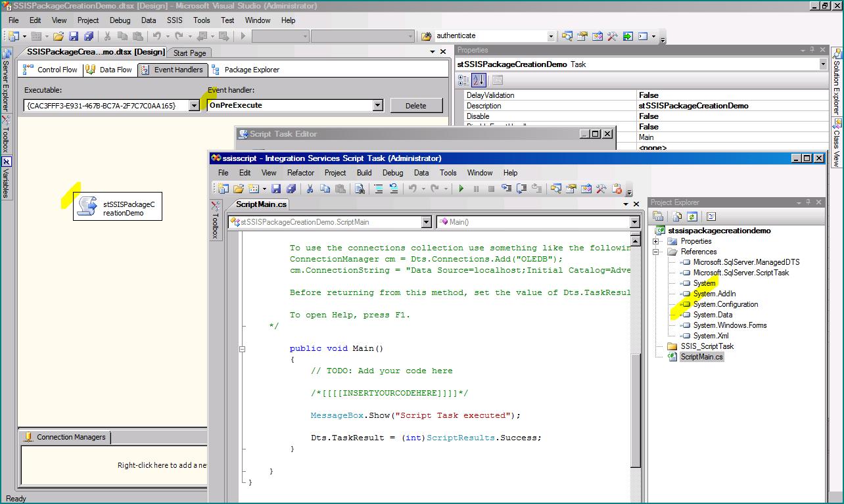Open Build menu in Script Task window
844x504 pixels.
pyautogui.click(x=364, y=173)
